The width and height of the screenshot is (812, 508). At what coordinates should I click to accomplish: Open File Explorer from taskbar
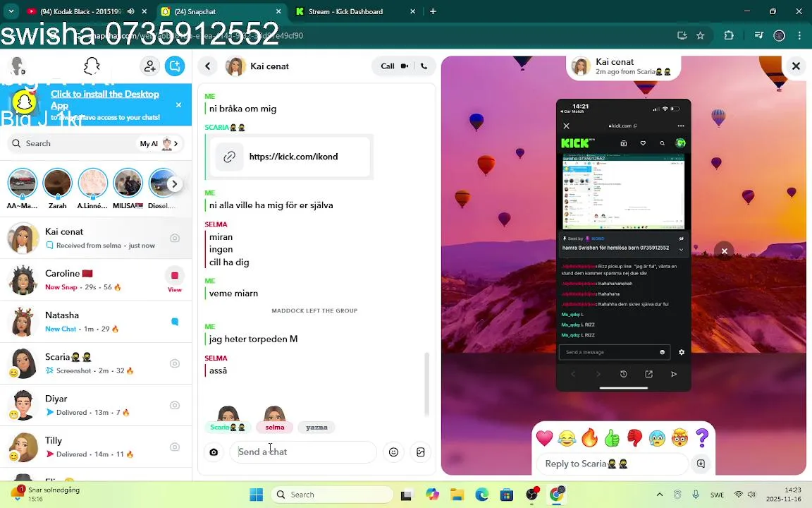[x=456, y=495]
